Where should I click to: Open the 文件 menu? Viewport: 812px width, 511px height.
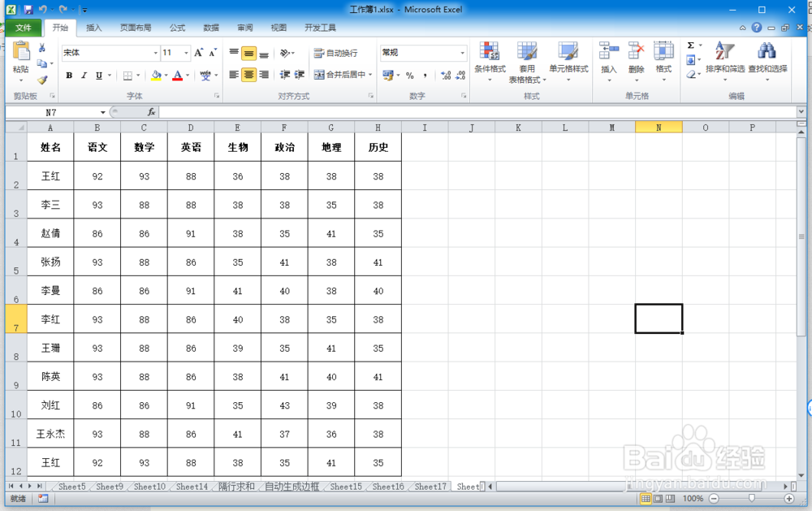(x=24, y=26)
